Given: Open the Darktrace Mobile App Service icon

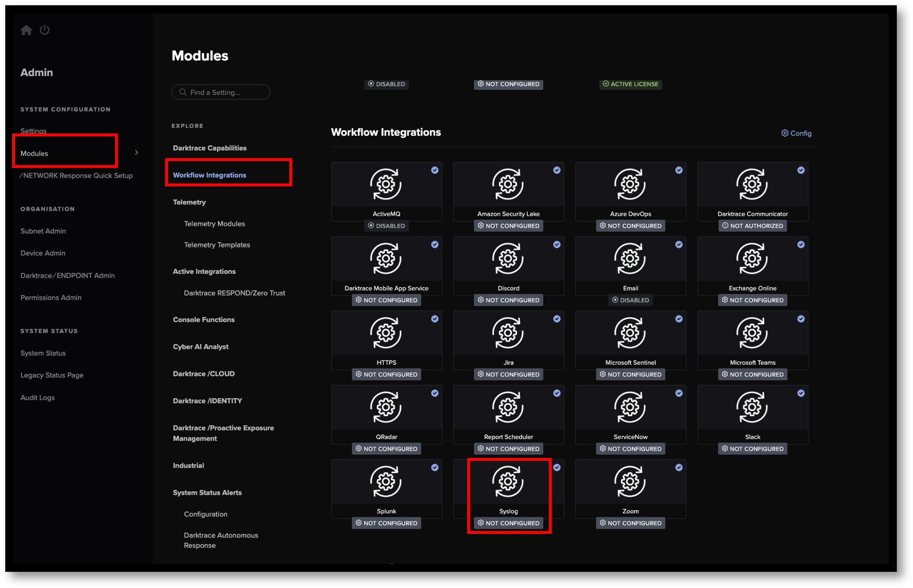Looking at the screenshot, I should (x=386, y=258).
